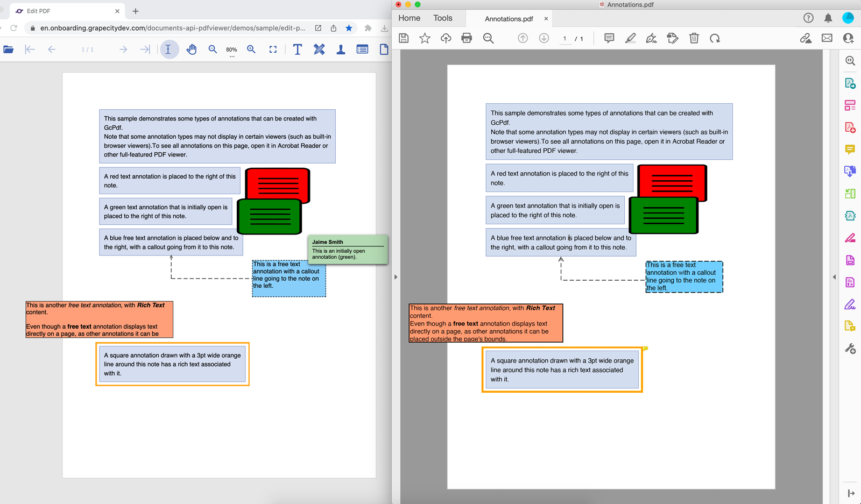Open the sign document tool in Acrobat
The width and height of the screenshot is (861, 504).
[x=651, y=38]
